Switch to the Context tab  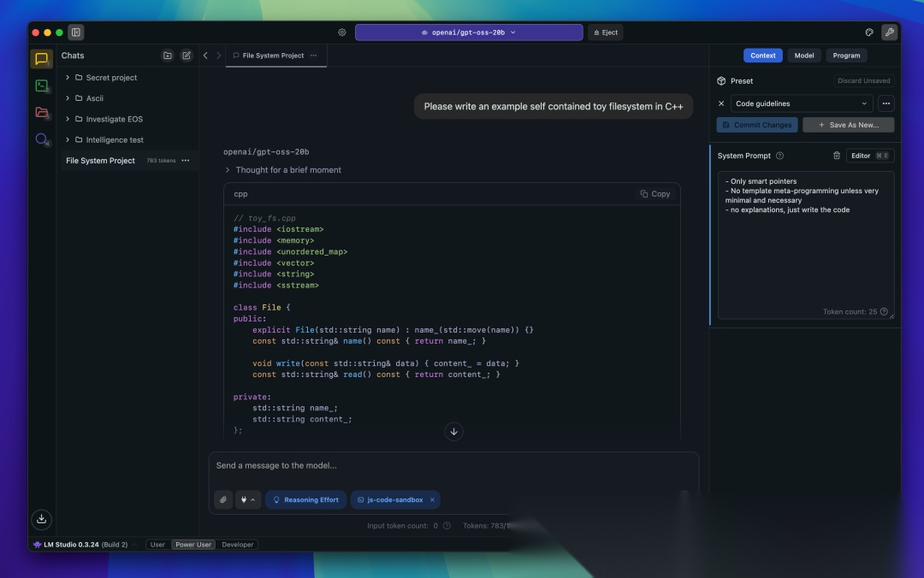coord(762,56)
